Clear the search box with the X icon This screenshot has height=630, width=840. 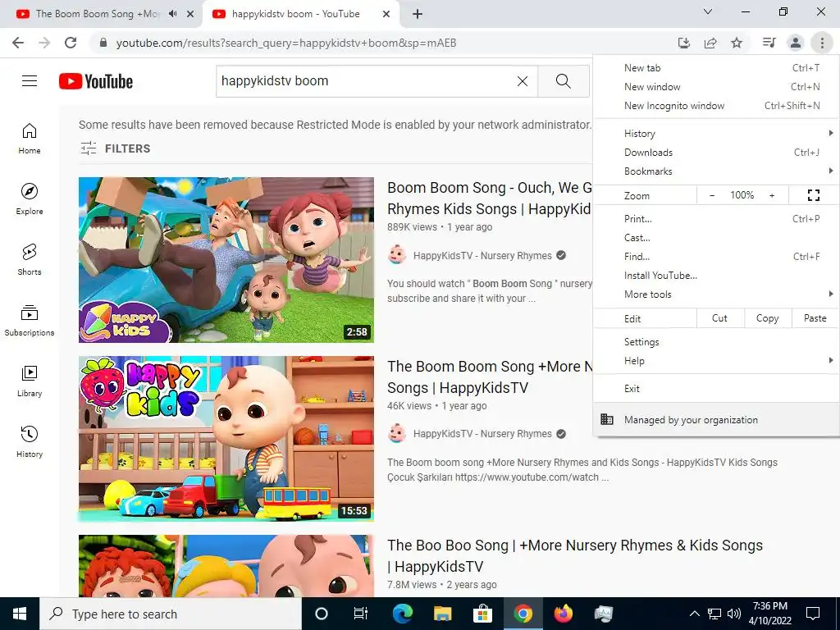coord(523,81)
